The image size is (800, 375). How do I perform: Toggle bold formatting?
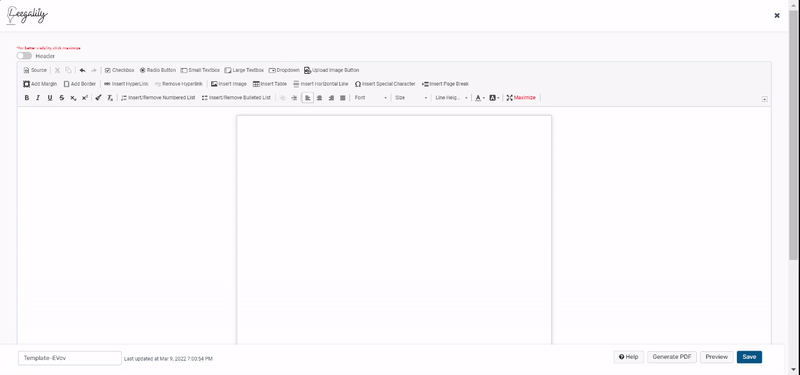tap(27, 97)
